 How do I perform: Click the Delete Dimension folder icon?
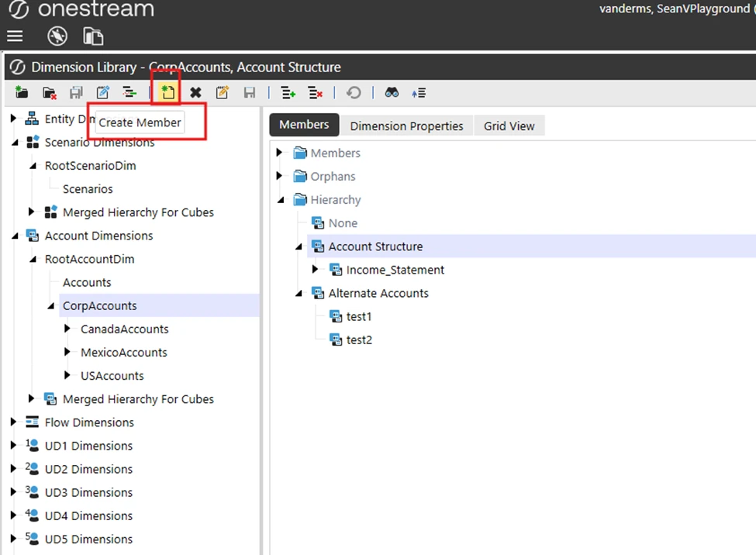click(49, 92)
